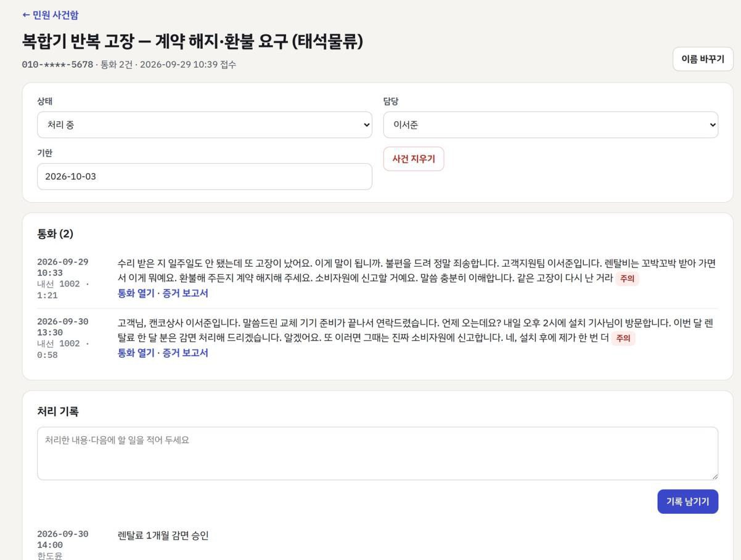Click the transcript starting 고객님, 캔코상사 이서준입니다
The width and height of the screenshot is (741, 560).
coord(416,331)
